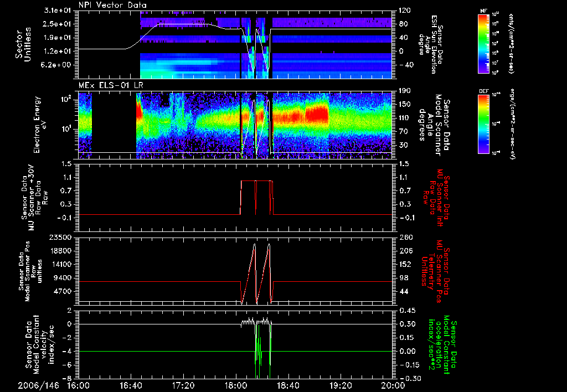Viewport: 567px width, 392px height.
Task: Click the 150 scanner angle tick label
Action: [404, 105]
